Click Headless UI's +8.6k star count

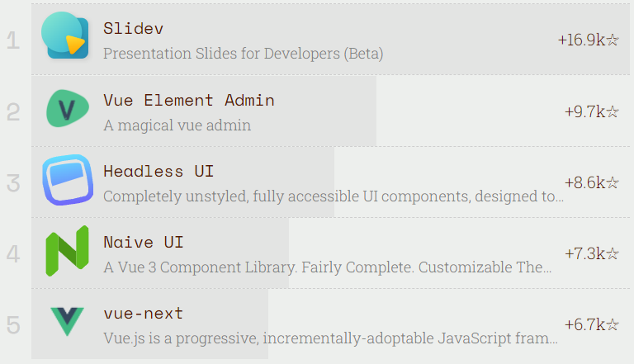click(x=591, y=182)
